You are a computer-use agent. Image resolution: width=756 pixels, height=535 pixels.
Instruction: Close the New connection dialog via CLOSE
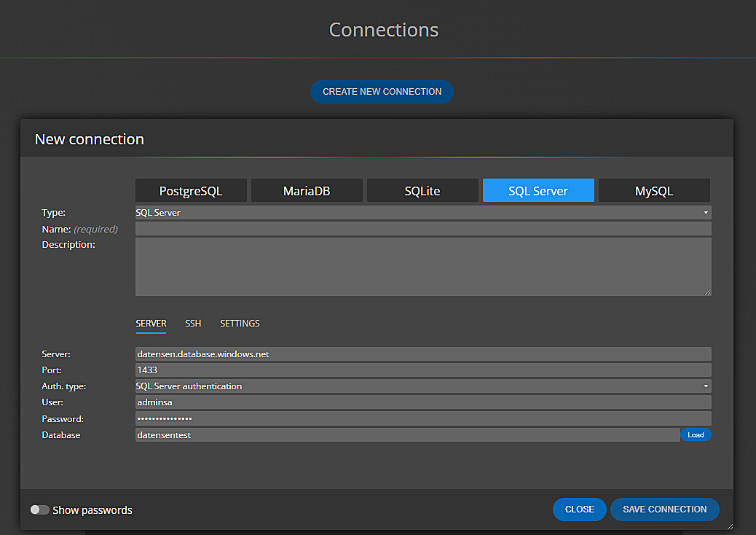[x=579, y=509]
